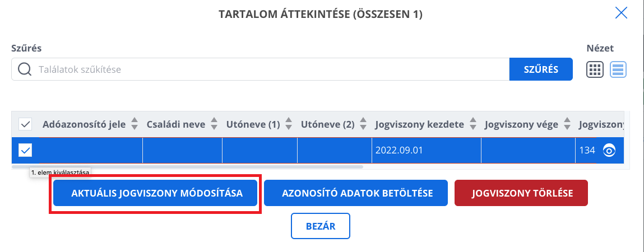Uncheck the first row checkbox
The width and height of the screenshot is (644, 252).
[x=25, y=151]
